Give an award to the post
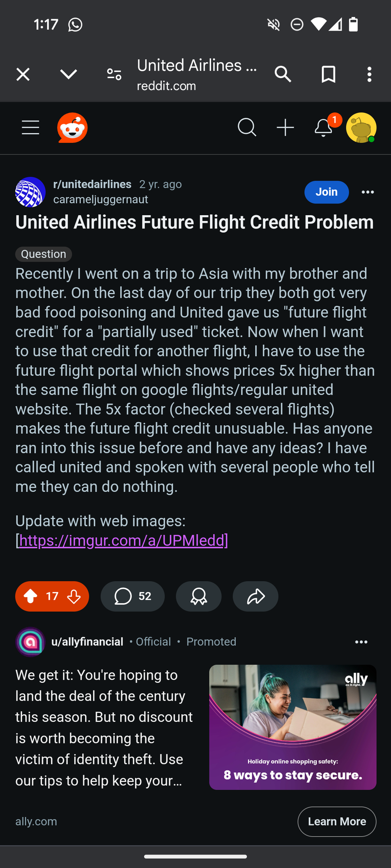The height and width of the screenshot is (868, 391). coord(199,596)
